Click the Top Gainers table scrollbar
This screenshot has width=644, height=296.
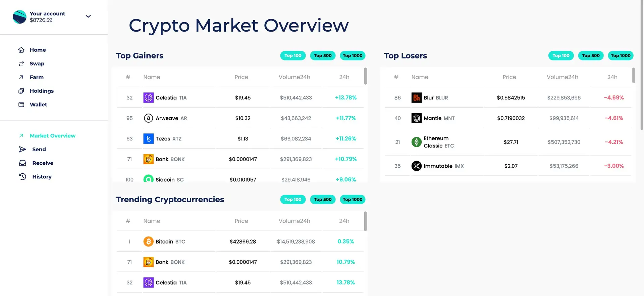coord(365,77)
